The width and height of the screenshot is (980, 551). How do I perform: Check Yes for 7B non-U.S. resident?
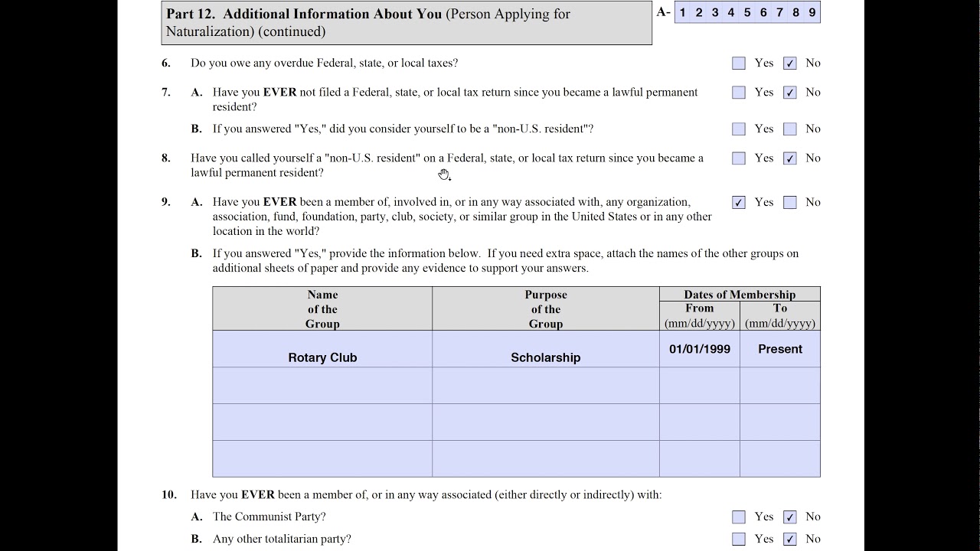739,129
